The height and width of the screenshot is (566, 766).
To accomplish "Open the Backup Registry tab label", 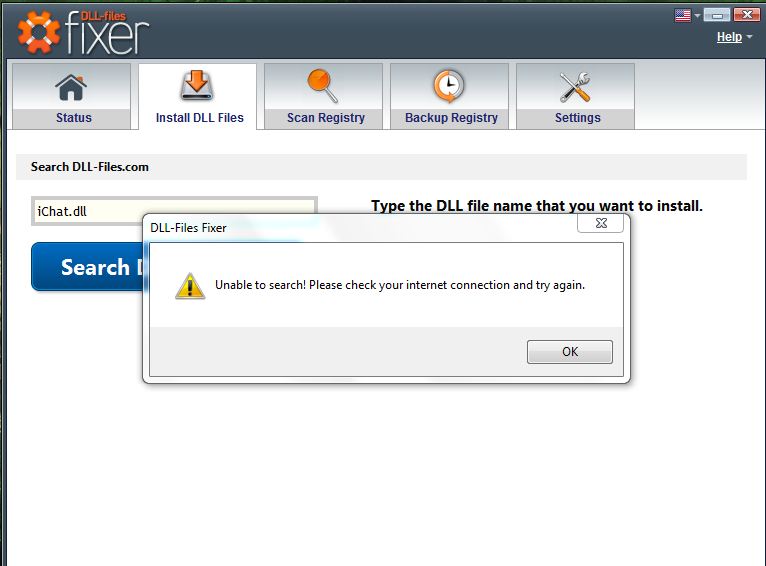I will pyautogui.click(x=451, y=118).
